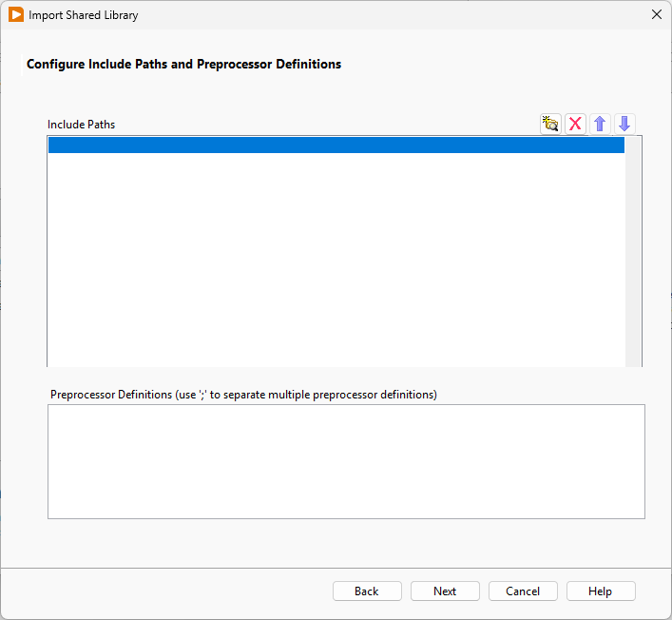The width and height of the screenshot is (672, 620).
Task: Focus the Preprocessor Definitions text box
Action: (346, 461)
